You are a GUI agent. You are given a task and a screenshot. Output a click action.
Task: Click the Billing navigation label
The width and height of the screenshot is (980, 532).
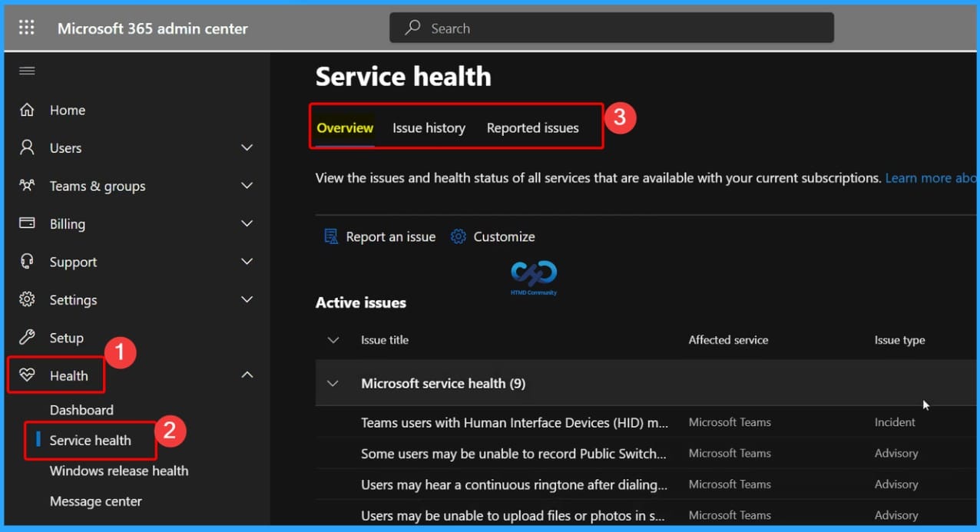68,224
